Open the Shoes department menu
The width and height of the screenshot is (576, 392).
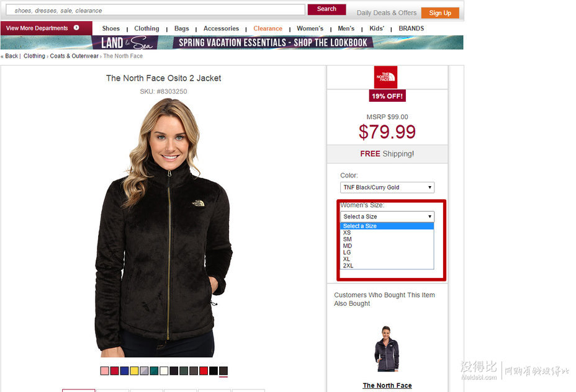tap(111, 29)
